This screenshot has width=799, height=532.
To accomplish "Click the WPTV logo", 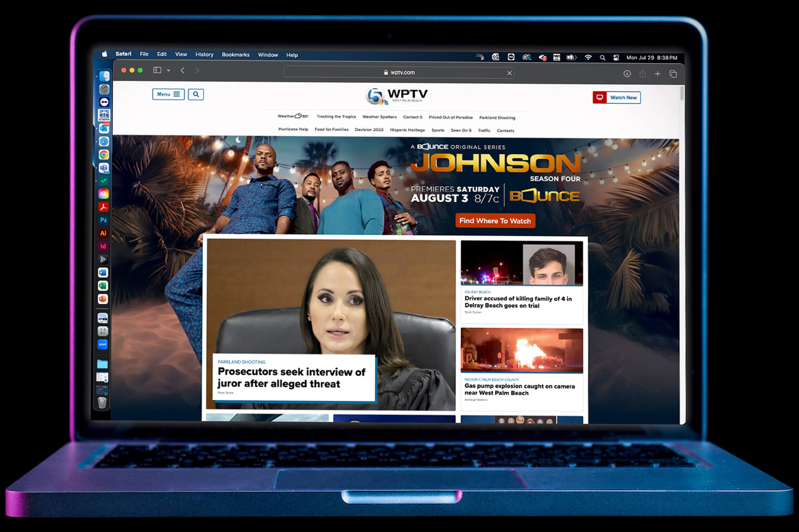I will click(397, 96).
